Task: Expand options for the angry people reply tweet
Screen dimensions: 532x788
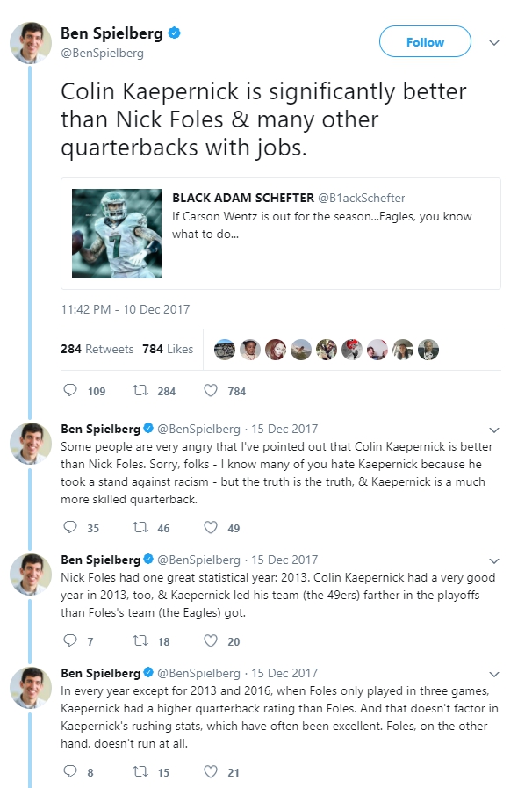Action: tap(494, 430)
